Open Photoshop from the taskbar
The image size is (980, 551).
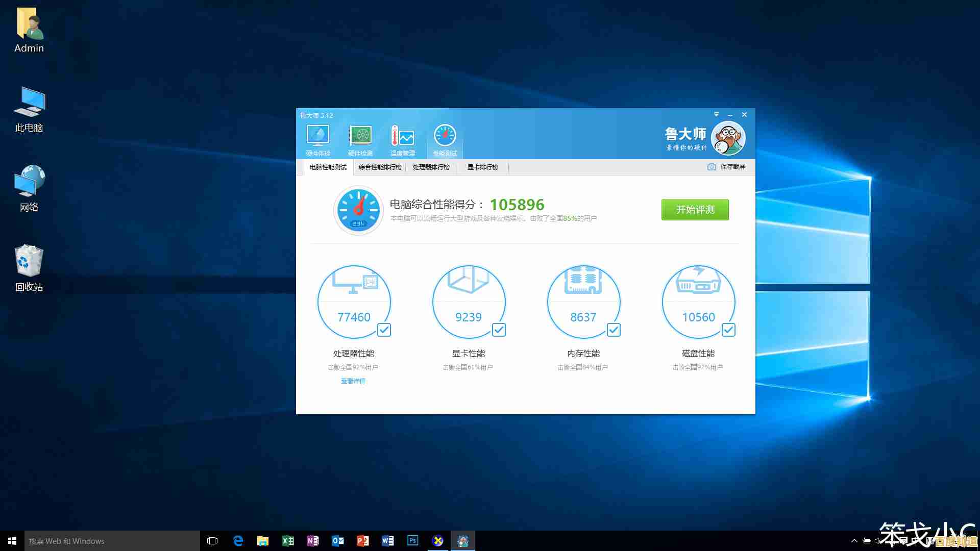[x=412, y=541]
